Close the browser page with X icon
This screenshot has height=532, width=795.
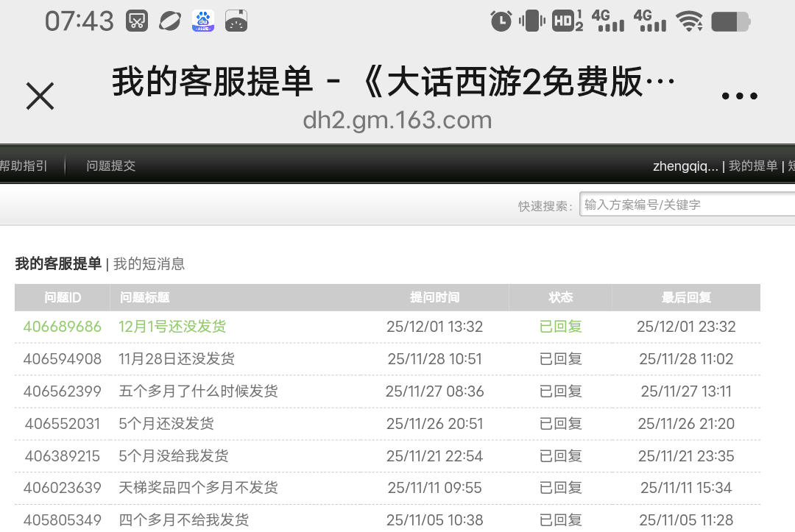tap(40, 96)
